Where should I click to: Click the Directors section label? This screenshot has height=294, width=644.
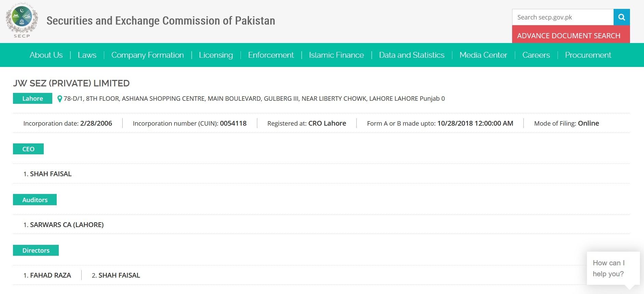(x=36, y=250)
